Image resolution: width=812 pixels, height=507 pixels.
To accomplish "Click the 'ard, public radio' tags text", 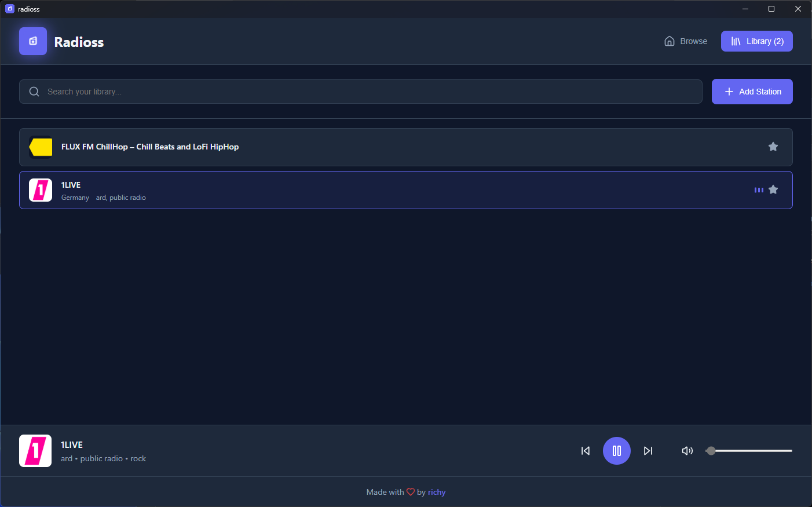I will click(121, 198).
